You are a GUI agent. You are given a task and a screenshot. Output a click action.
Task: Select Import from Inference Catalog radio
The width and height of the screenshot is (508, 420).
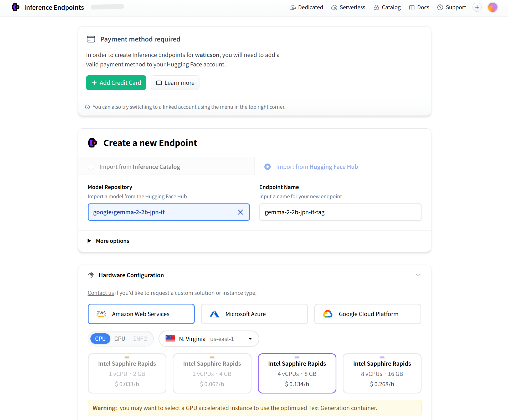[x=91, y=167]
